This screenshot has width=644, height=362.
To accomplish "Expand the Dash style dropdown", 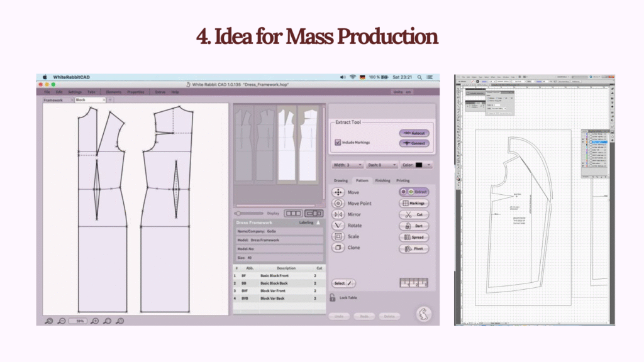I will [381, 165].
